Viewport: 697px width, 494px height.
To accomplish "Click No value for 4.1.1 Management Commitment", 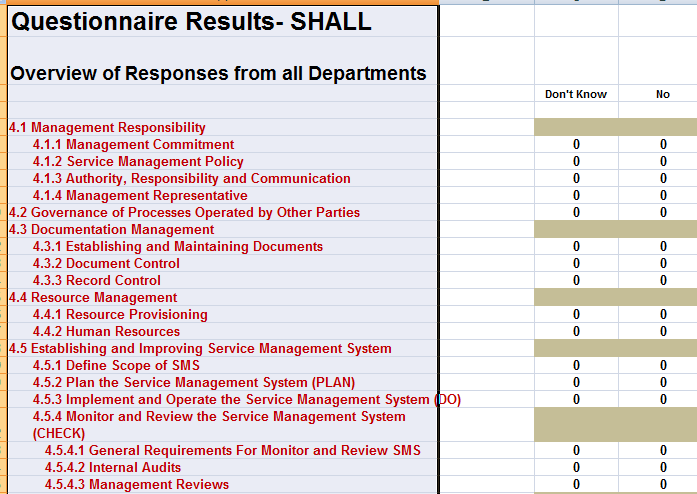I will tap(663, 144).
